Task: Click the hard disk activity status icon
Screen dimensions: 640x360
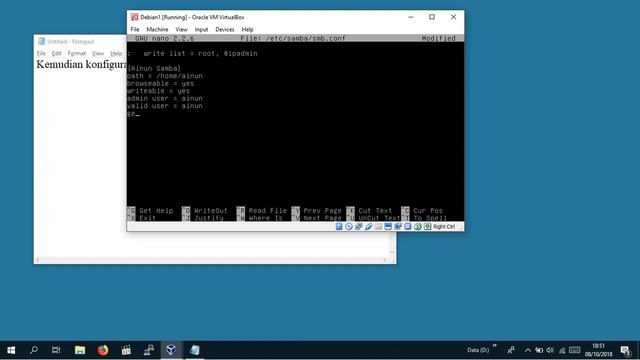Action: (339, 227)
